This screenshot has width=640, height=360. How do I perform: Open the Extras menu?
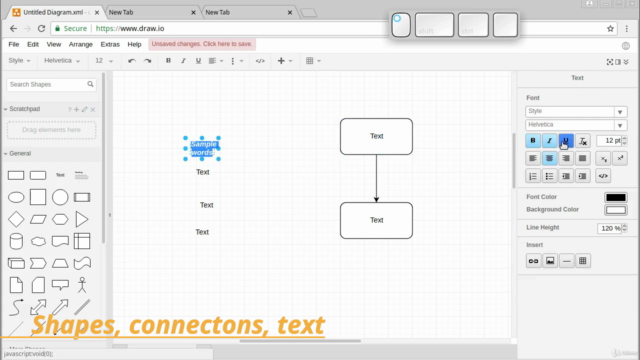[110, 44]
